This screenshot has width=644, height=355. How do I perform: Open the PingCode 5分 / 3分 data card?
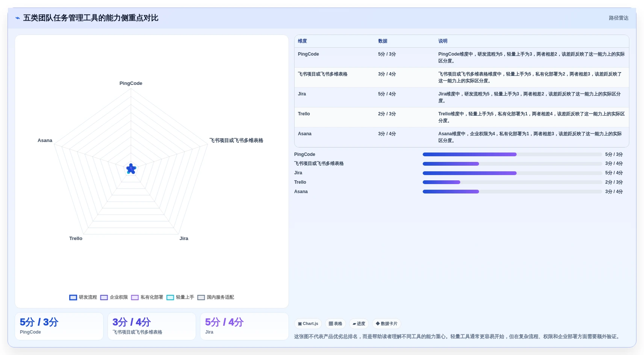(59, 326)
